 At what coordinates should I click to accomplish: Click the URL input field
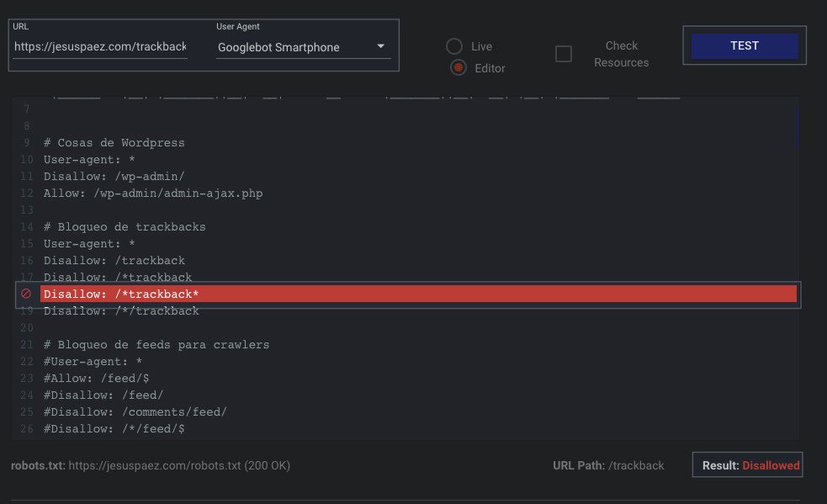tap(100, 47)
